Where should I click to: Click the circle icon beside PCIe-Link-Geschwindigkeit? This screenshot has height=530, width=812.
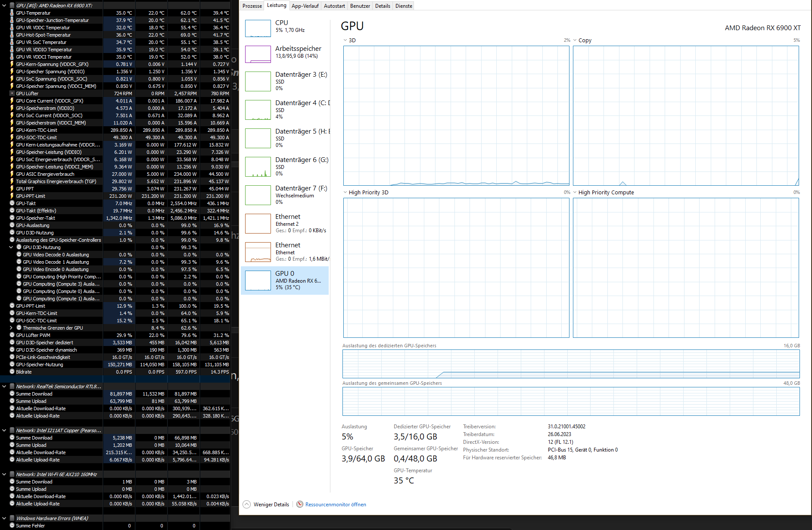[x=12, y=357]
